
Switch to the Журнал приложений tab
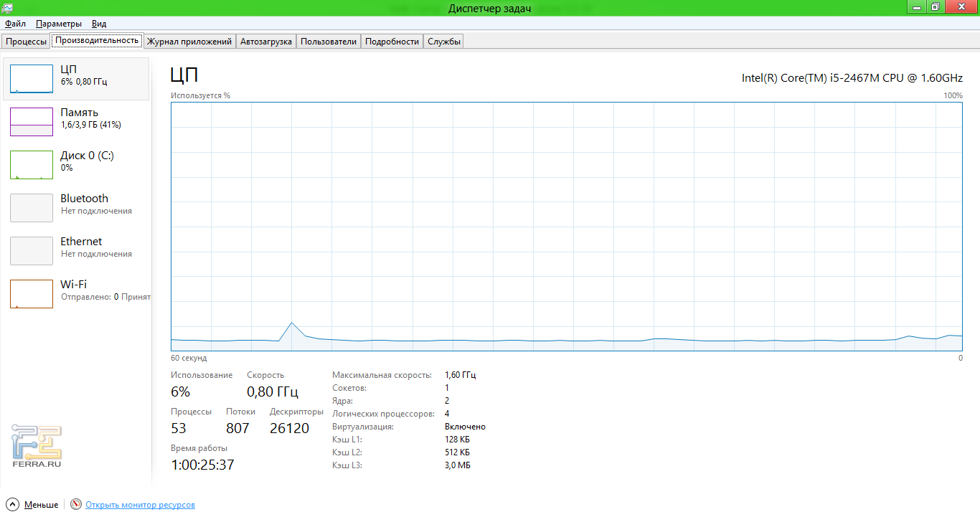(x=189, y=42)
